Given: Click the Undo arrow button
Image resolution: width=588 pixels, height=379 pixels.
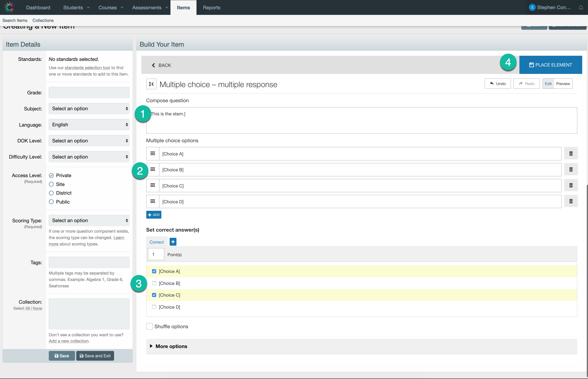Looking at the screenshot, I should (498, 84).
